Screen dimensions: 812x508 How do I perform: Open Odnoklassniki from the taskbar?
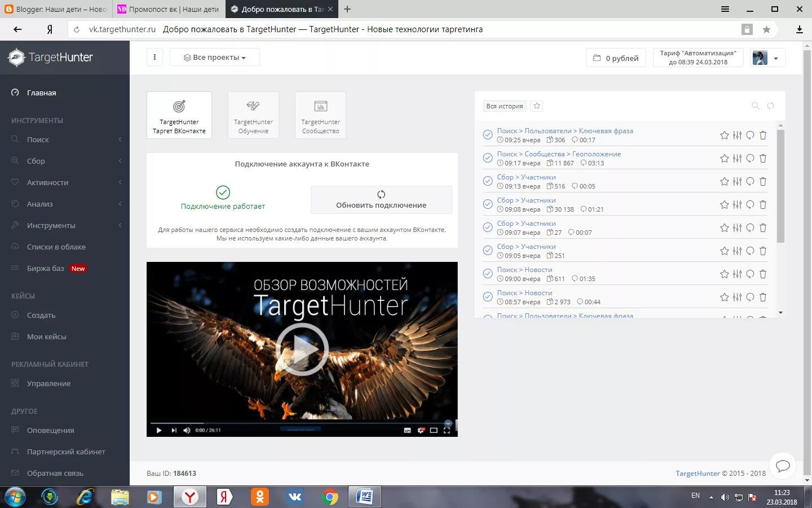pos(260,497)
